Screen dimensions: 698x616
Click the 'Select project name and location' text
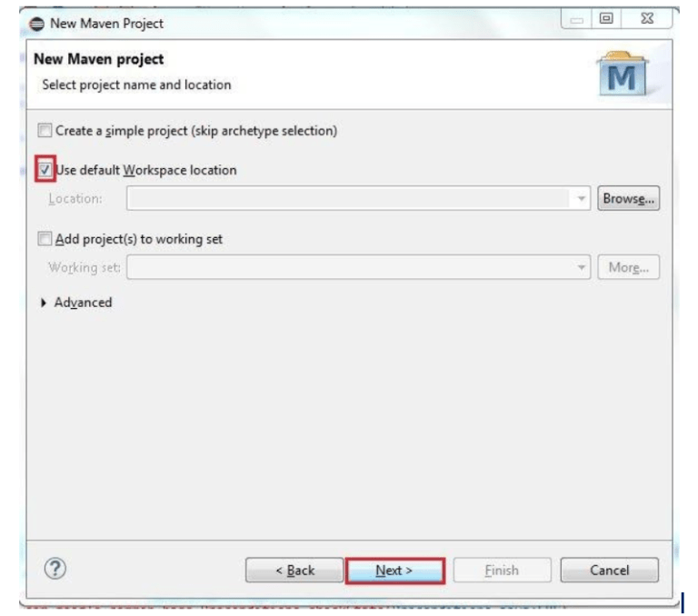(136, 84)
